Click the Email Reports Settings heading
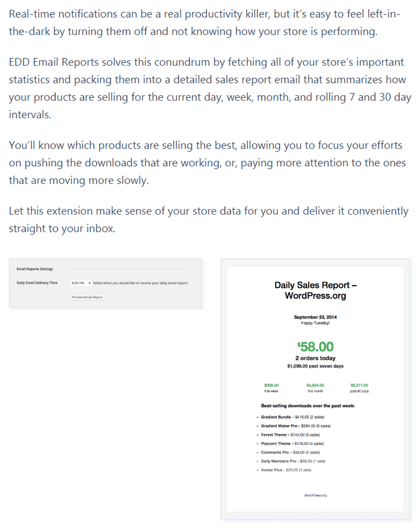Screen dimensions: 417x532 tap(34, 269)
